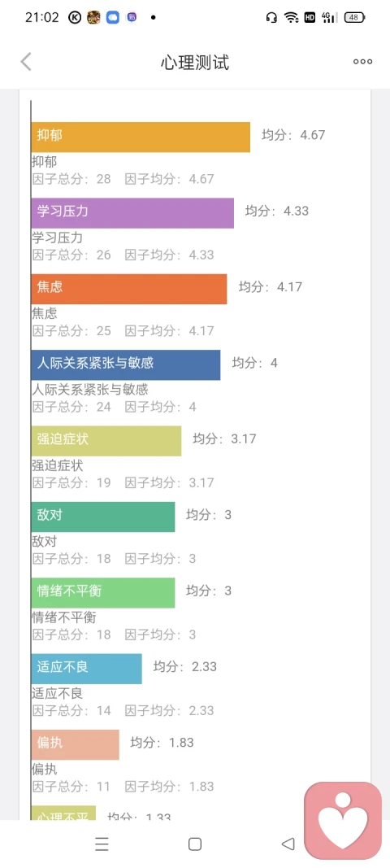The height and width of the screenshot is (868, 390).
Task: Select the orange 抑郁 bar
Action: tap(141, 137)
